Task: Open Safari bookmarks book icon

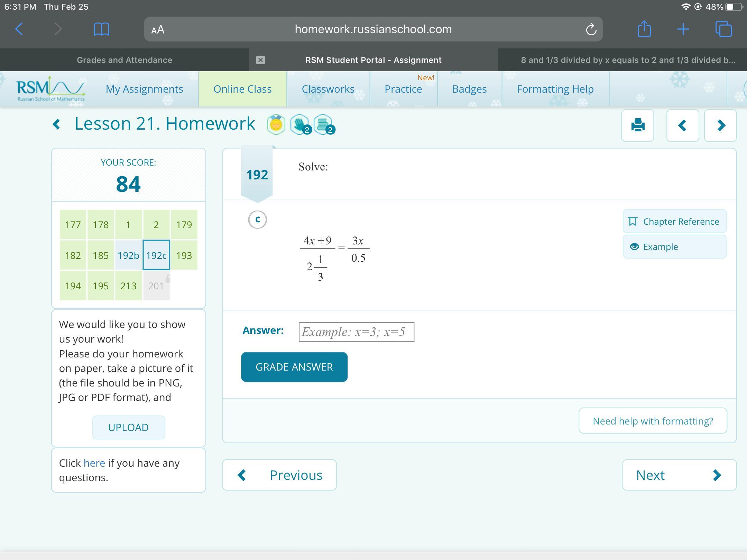Action: [101, 29]
